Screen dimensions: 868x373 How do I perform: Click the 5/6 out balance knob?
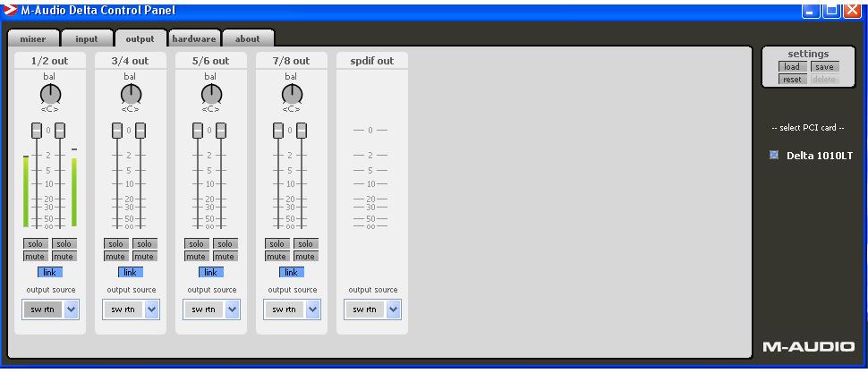click(x=211, y=94)
